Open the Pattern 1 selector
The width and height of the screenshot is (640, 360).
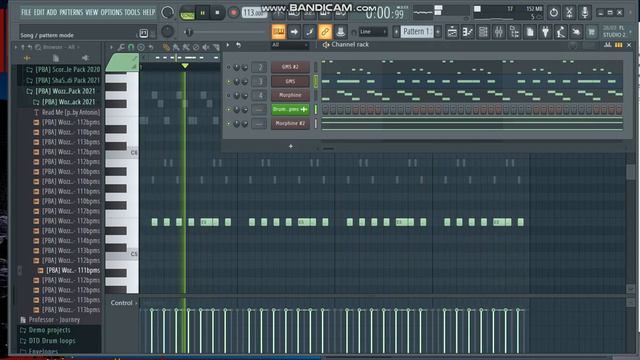(416, 31)
